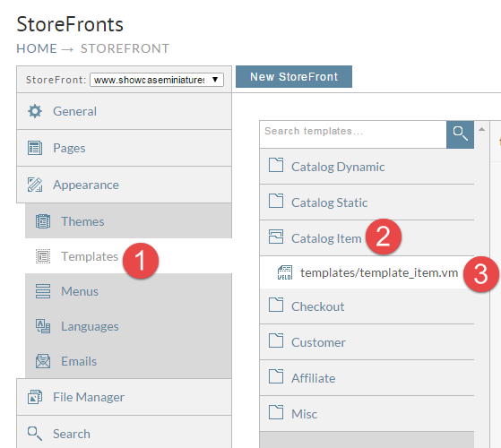The width and height of the screenshot is (501, 448).
Task: Click the File Manager icon
Action: pos(35,397)
